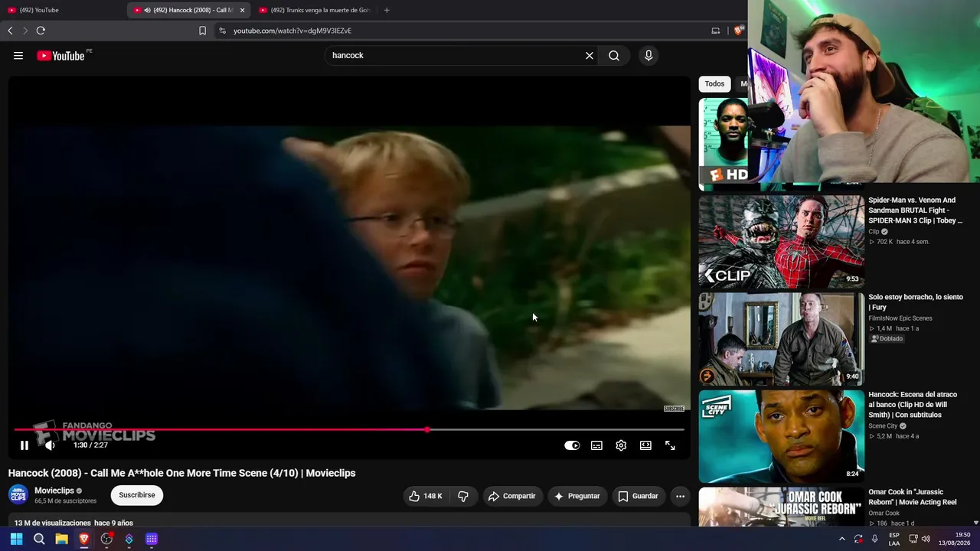This screenshot has height=551, width=980.
Task: Enter fullscreen mode in the player
Action: click(x=670, y=445)
